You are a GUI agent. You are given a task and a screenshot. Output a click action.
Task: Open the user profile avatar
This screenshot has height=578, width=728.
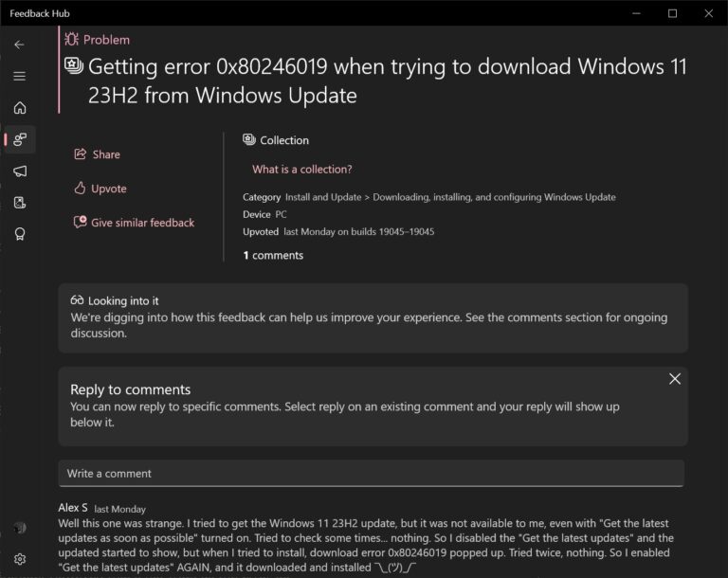(20, 528)
